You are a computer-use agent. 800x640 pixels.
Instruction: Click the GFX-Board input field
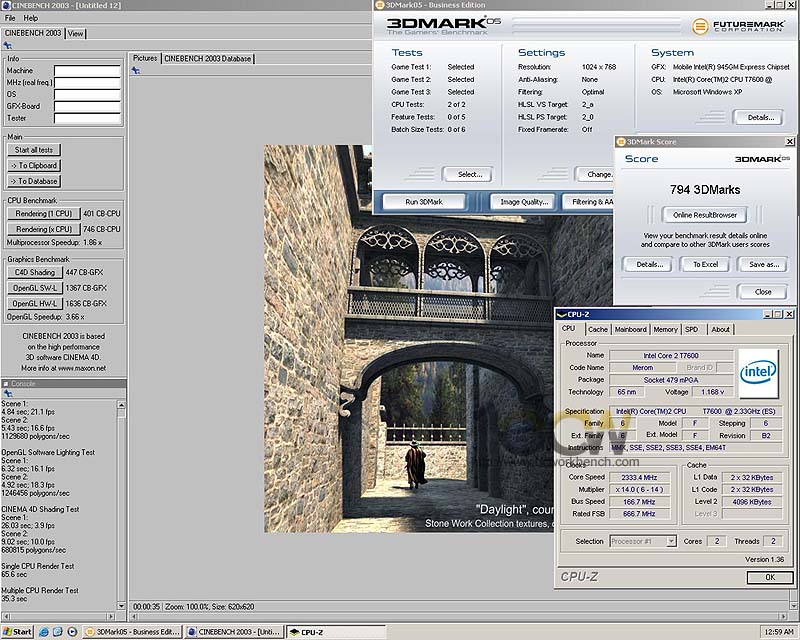pos(87,106)
